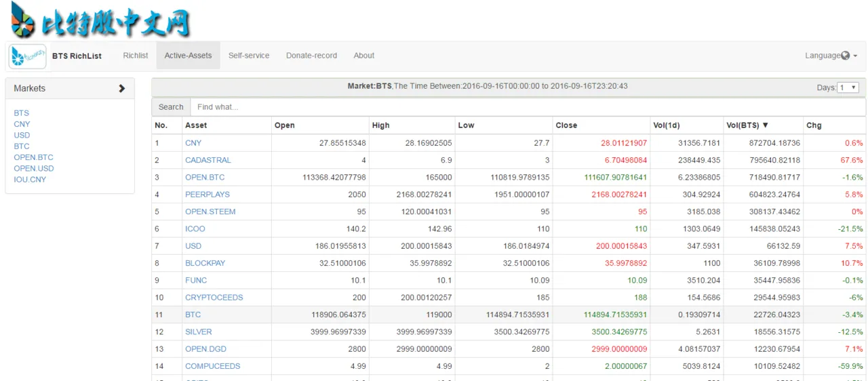868x381 pixels.
Task: Select OPEN.USD market in sidebar
Action: [x=34, y=168]
